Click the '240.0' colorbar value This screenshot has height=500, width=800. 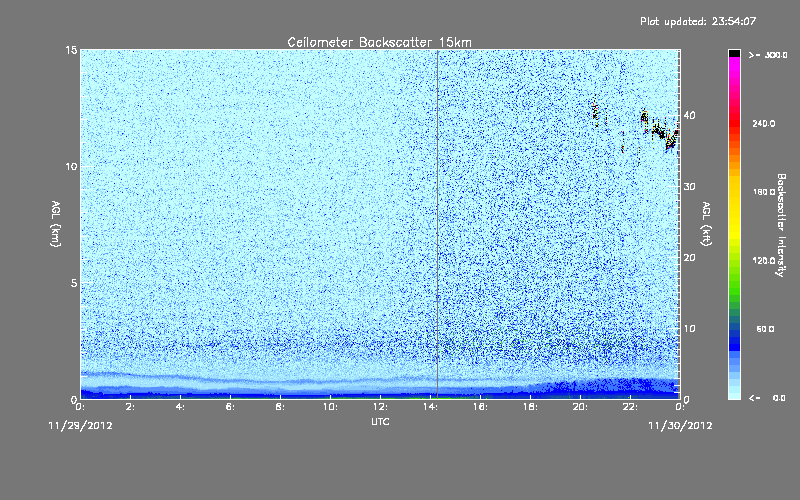tap(764, 123)
